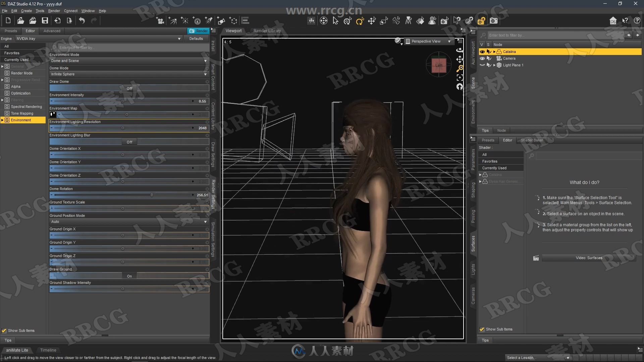Drag the Environment Intensity slider

pos(122,101)
